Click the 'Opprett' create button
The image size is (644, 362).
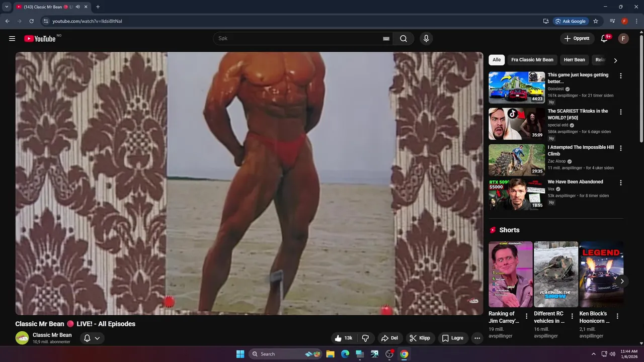(577, 39)
